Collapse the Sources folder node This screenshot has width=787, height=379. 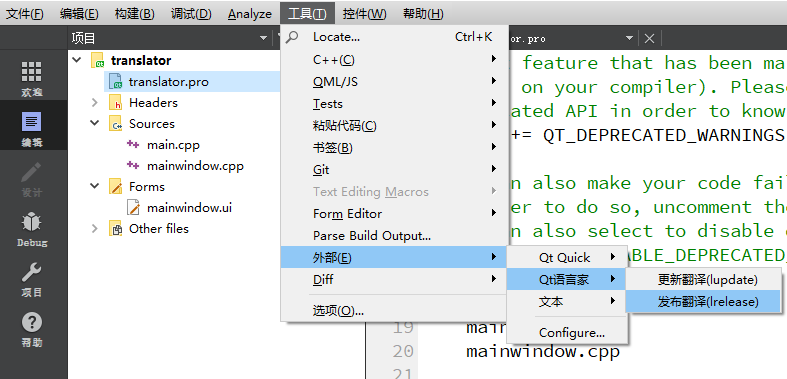point(94,123)
